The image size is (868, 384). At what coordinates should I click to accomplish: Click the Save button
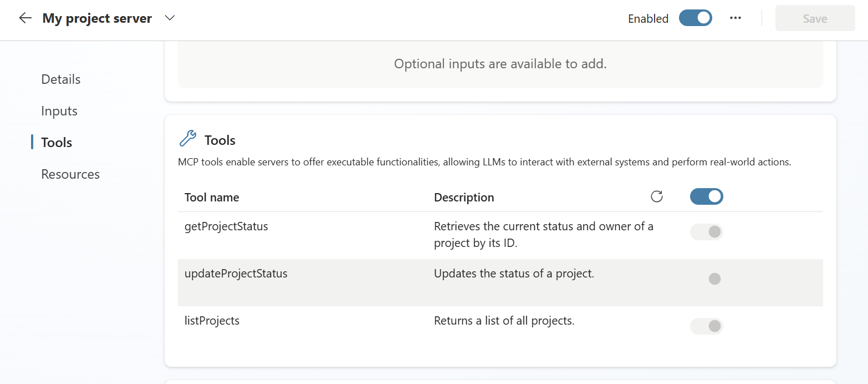pyautogui.click(x=815, y=19)
